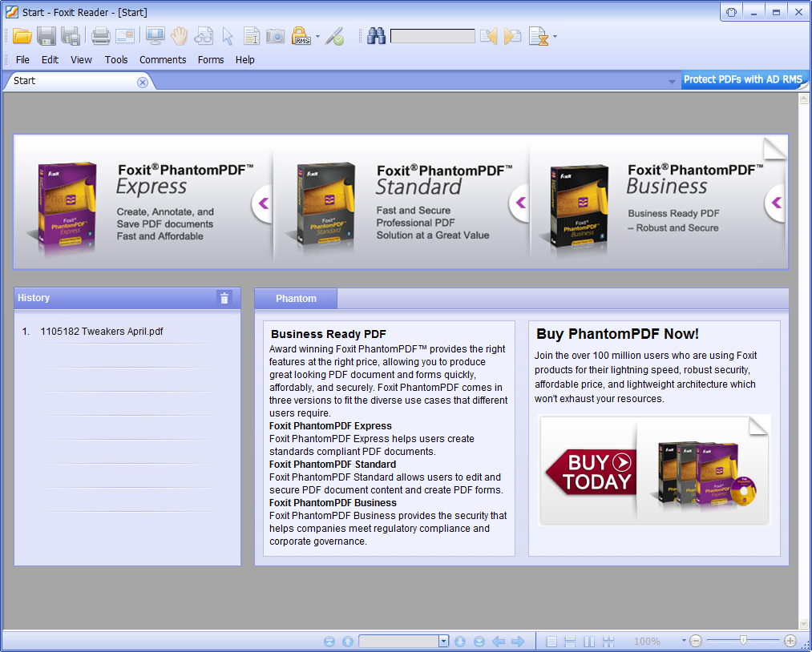This screenshot has width=812, height=652.
Task: Open the 100% zoom level dropdown
Action: [684, 641]
